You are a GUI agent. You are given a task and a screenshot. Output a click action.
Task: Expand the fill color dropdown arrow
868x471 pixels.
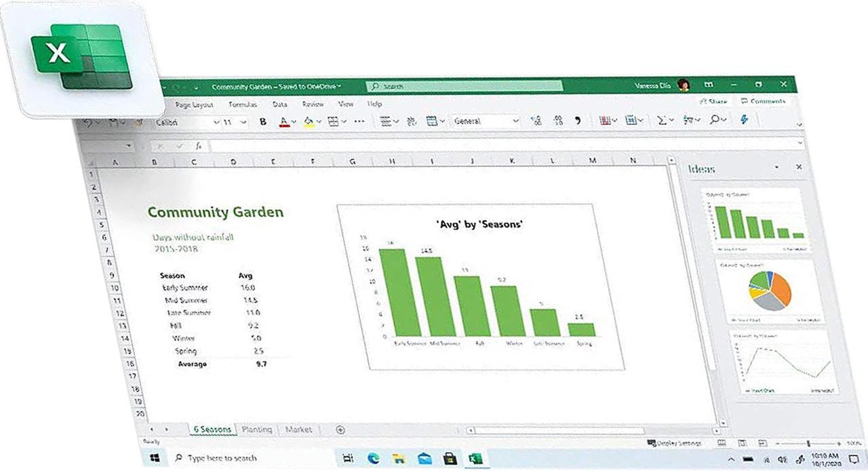(x=319, y=123)
